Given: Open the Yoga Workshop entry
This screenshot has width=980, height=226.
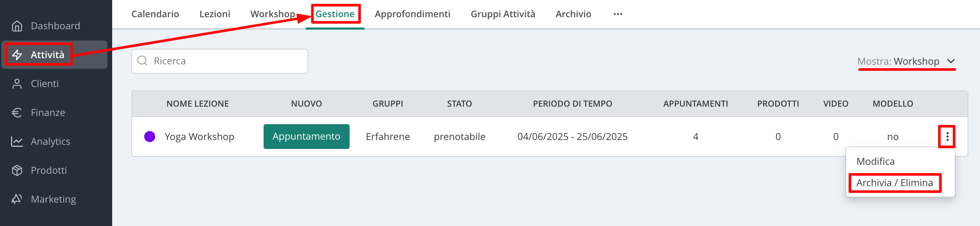Looking at the screenshot, I should click(199, 137).
